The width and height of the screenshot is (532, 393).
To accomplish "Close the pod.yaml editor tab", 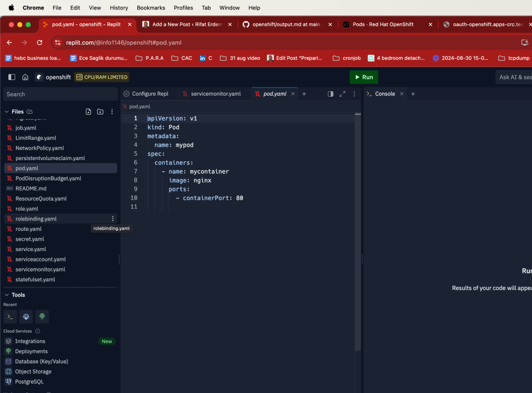I will 293,94.
